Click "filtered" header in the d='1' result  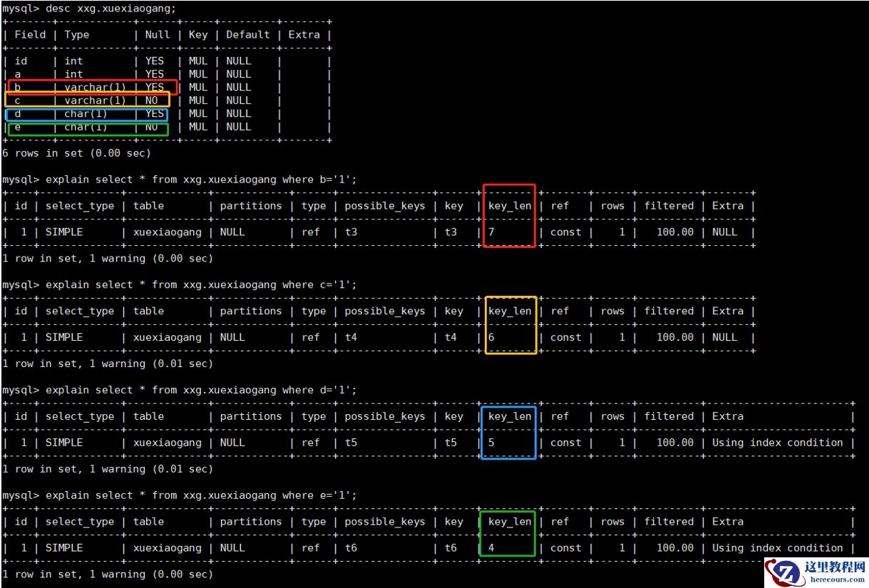pyautogui.click(x=669, y=417)
